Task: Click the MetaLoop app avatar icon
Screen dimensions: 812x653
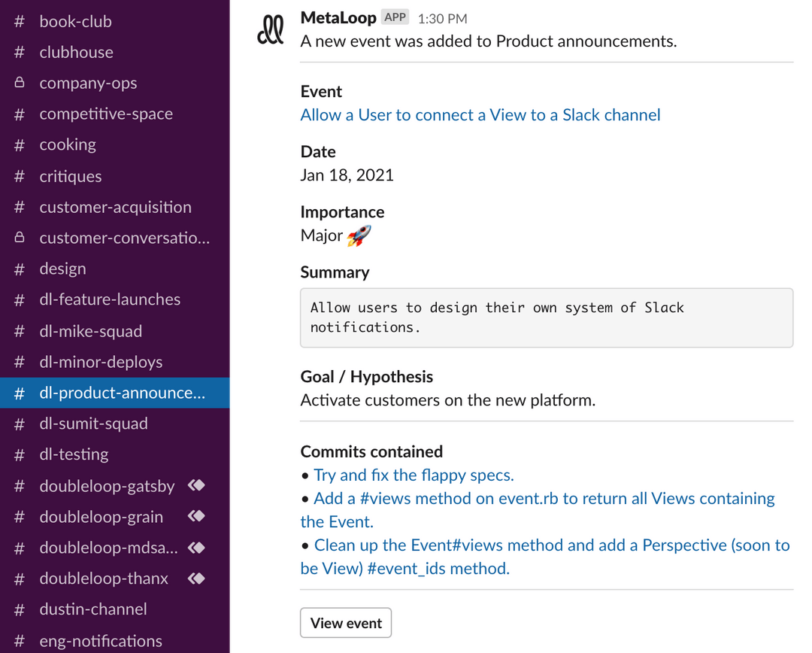Action: click(x=271, y=29)
